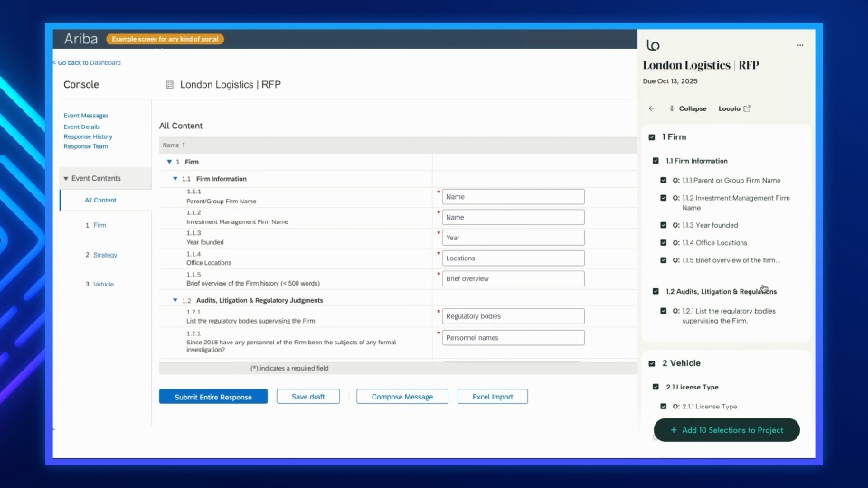The width and height of the screenshot is (868, 488).
Task: Open section 2 Strategy in sidebar
Action: pyautogui.click(x=105, y=255)
